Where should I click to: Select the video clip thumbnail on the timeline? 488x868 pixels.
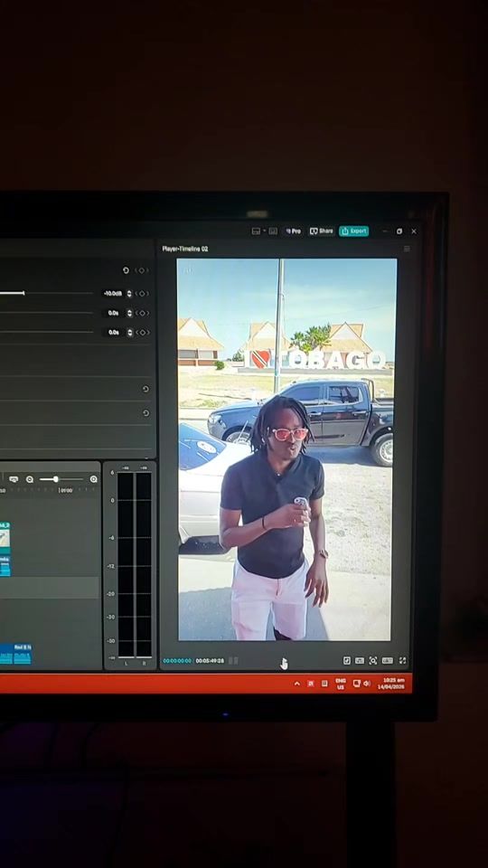[5, 537]
